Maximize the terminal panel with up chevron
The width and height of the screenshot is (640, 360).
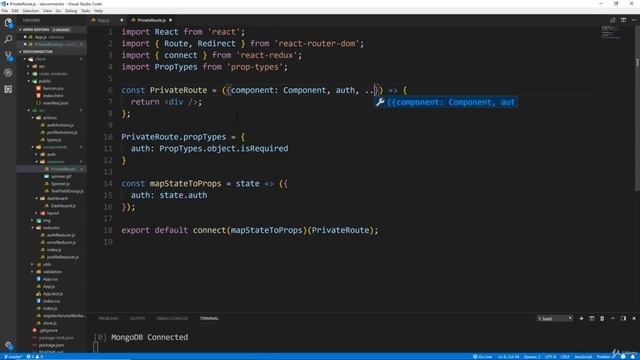click(613, 318)
